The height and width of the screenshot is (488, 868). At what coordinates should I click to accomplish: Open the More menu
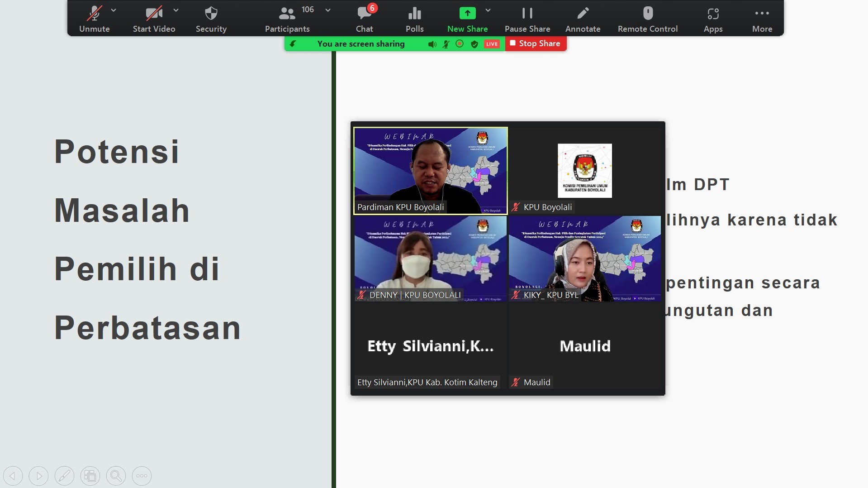point(762,19)
